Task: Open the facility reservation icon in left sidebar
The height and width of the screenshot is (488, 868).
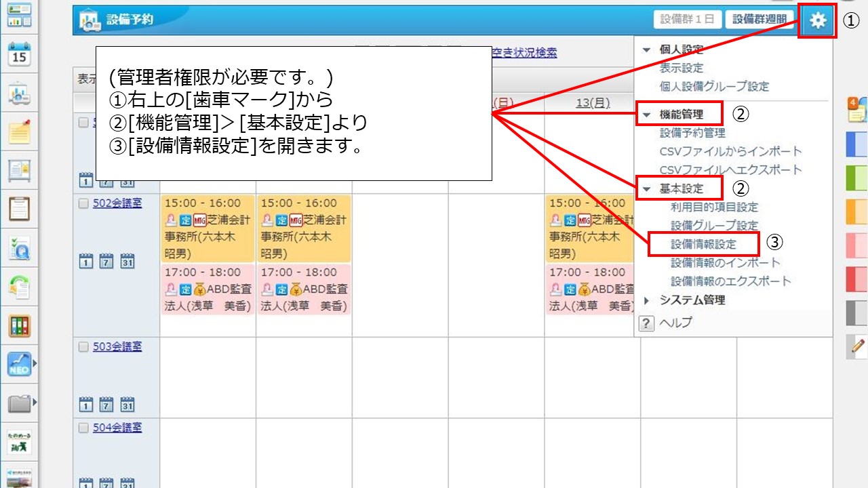Action: click(x=19, y=94)
